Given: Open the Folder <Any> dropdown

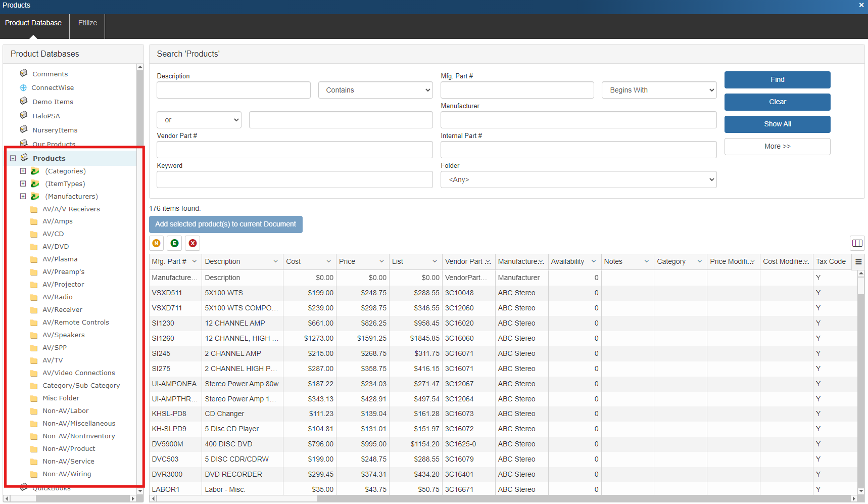Looking at the screenshot, I should click(x=578, y=179).
